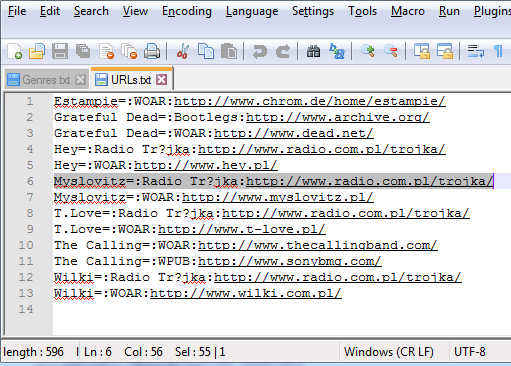This screenshot has width=511, height=366.
Task: Click the Open file folder icon
Action: click(37, 52)
